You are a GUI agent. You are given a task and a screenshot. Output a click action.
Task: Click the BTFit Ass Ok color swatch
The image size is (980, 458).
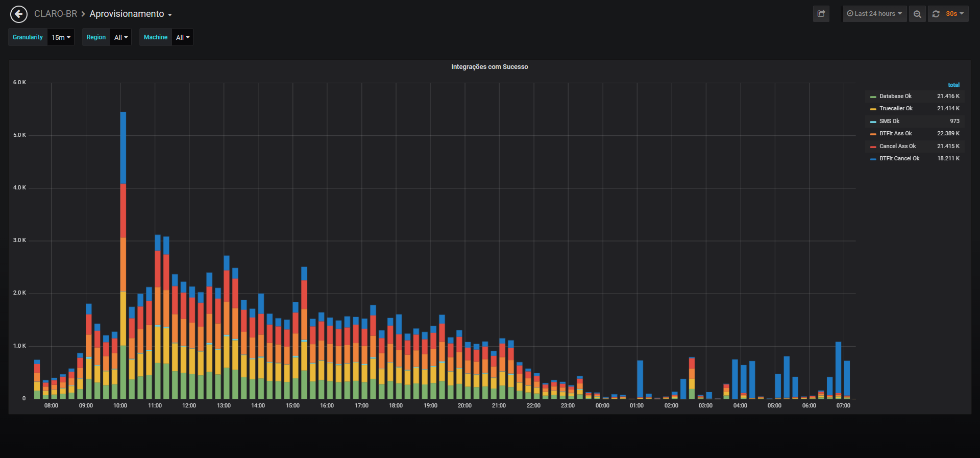(x=873, y=134)
